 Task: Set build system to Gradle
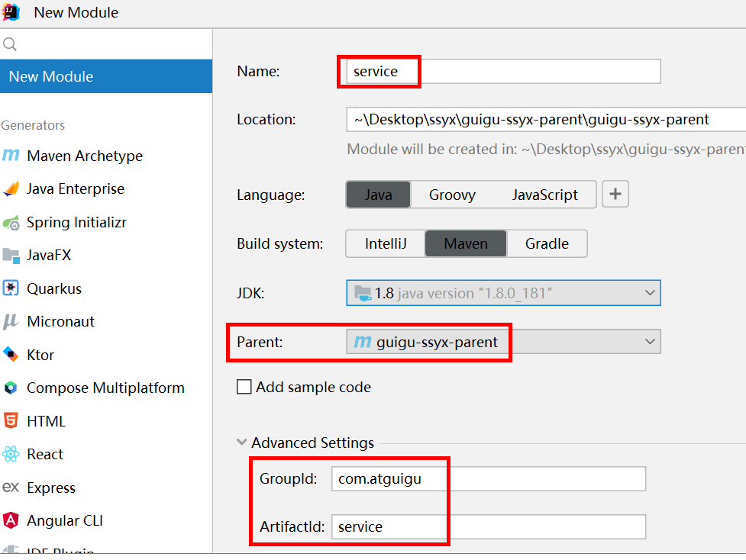(547, 243)
